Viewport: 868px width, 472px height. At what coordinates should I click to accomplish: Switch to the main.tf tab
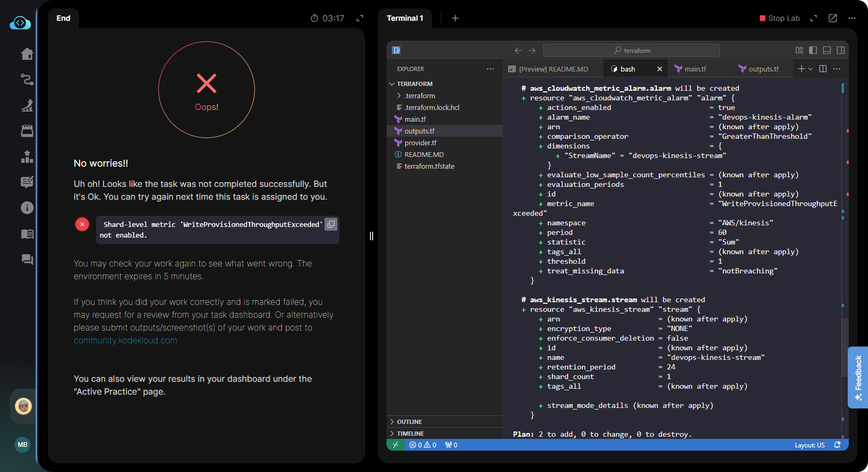coord(695,69)
